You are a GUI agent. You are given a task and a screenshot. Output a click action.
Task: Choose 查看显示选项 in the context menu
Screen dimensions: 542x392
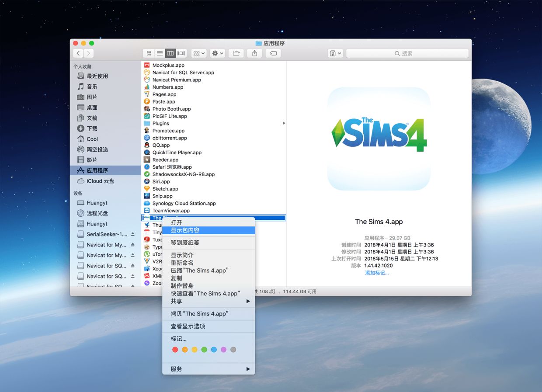pos(208,326)
